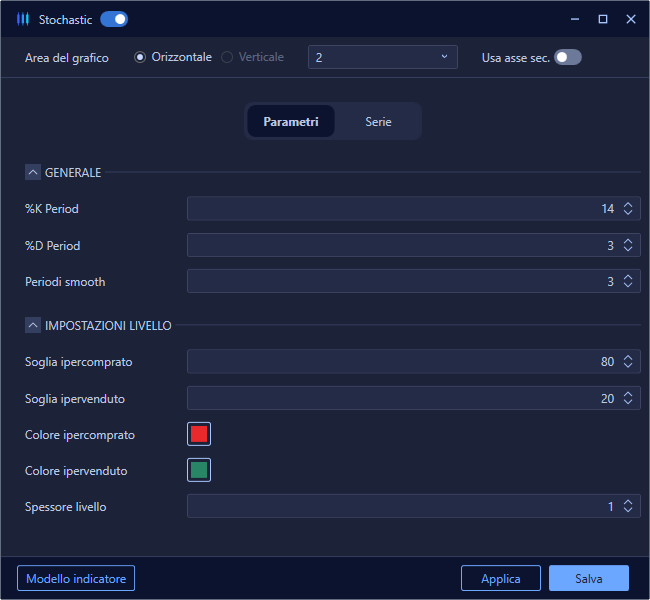Close the Stochastic settings window
This screenshot has width=650, height=600.
tap(631, 19)
